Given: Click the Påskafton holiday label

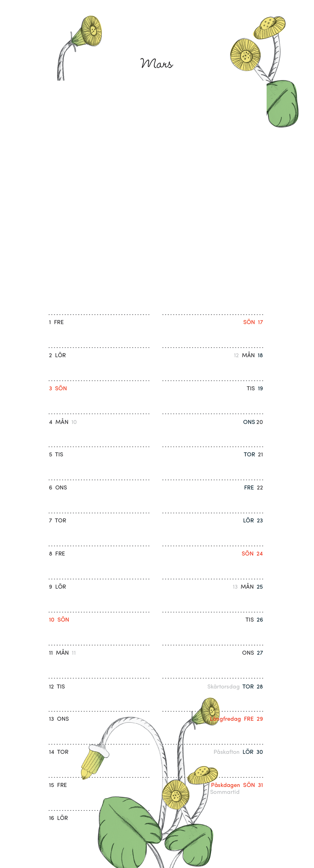Looking at the screenshot, I should tap(226, 752).
